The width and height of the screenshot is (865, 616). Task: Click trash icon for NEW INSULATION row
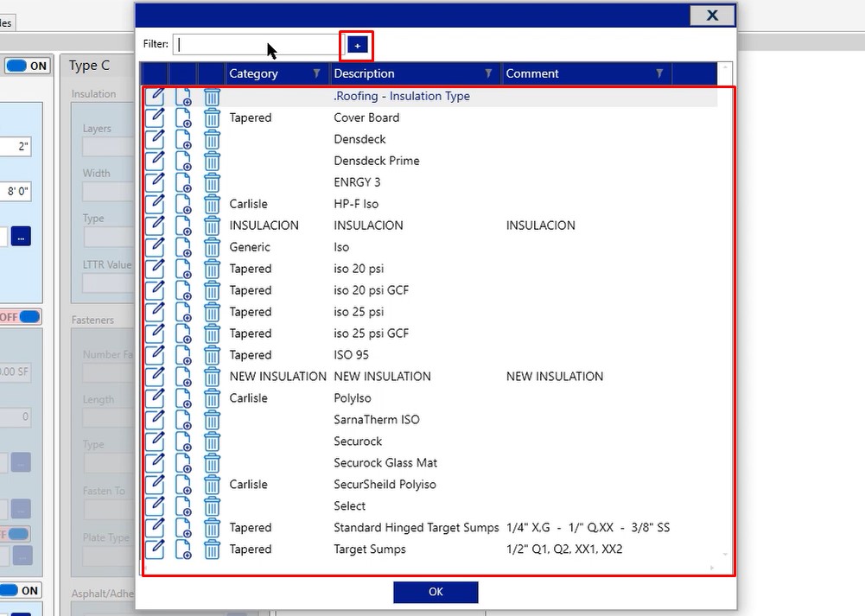(212, 377)
